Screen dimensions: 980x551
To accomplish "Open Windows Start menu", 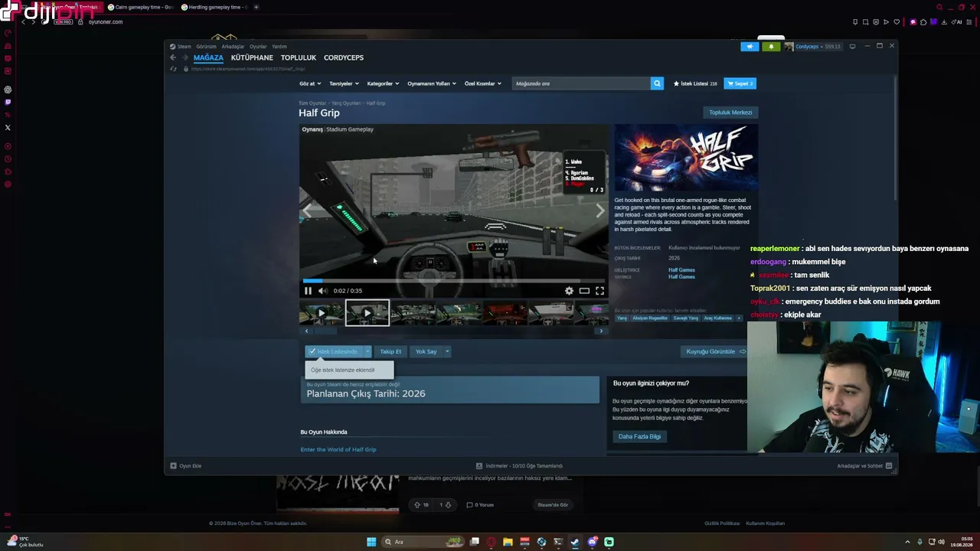I will 371,542.
